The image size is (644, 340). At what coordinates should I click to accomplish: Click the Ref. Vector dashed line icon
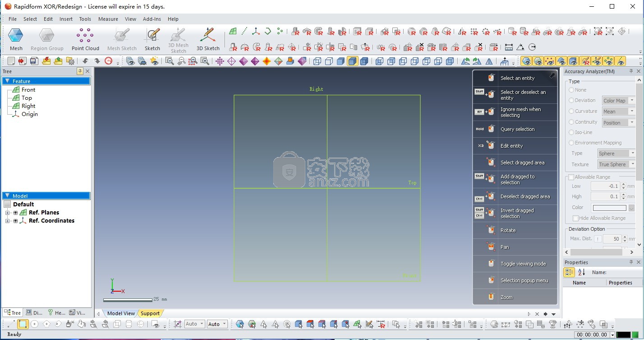tap(244, 31)
